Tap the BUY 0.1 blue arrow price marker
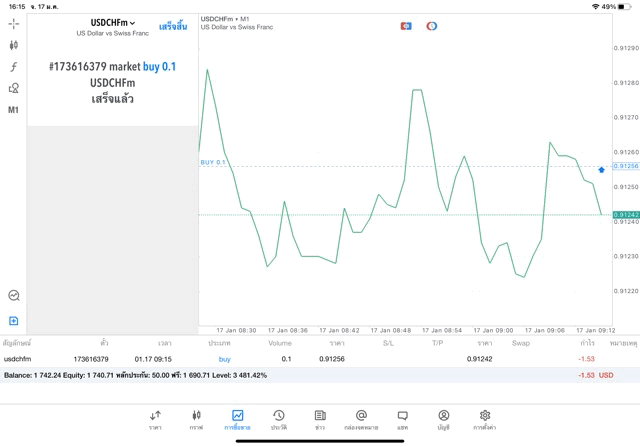This screenshot has height=447, width=640. (601, 170)
